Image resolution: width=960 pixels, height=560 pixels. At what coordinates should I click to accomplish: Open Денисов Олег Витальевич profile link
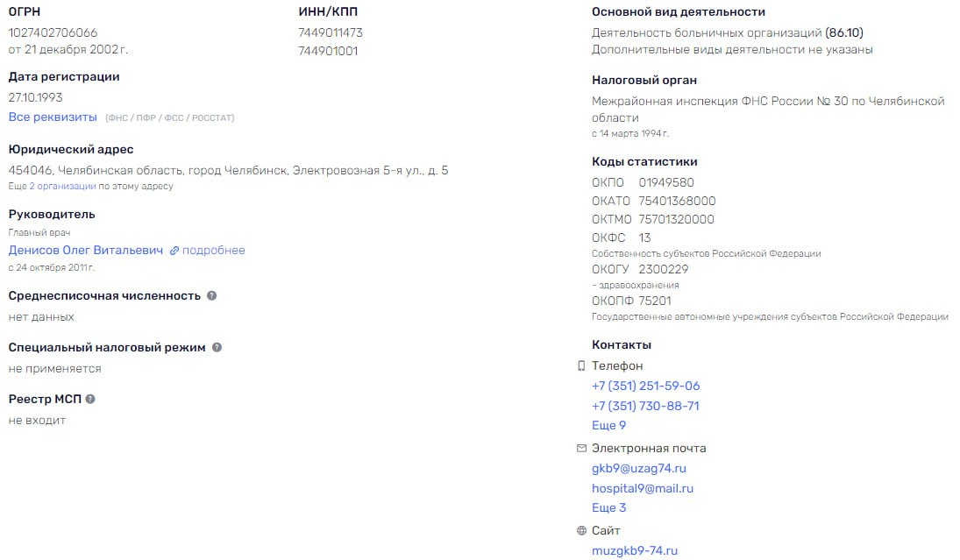coord(86,251)
